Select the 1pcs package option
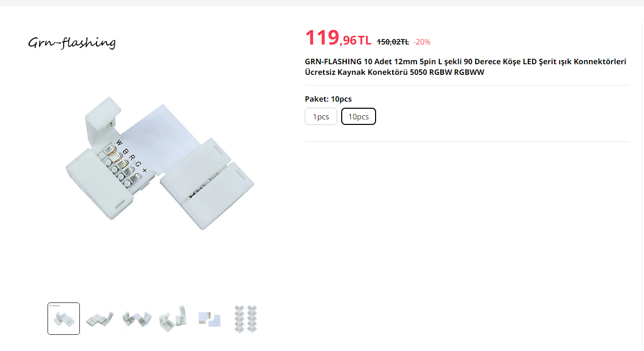 (x=320, y=116)
